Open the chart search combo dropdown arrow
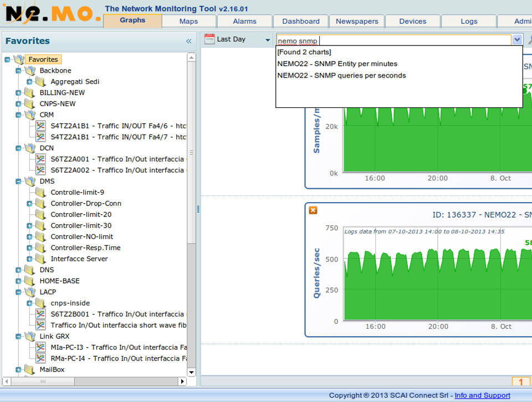Viewport: 532px width, 402px height. 517,40
